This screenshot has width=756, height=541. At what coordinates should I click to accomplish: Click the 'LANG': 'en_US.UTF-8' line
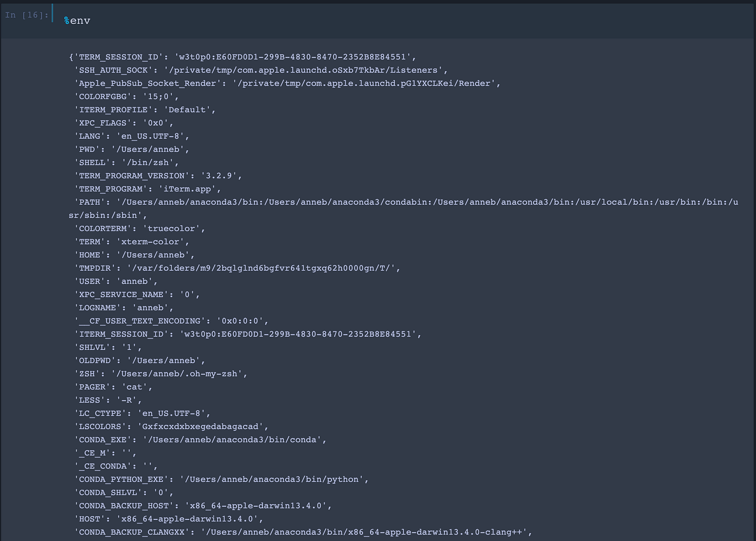coord(132,136)
